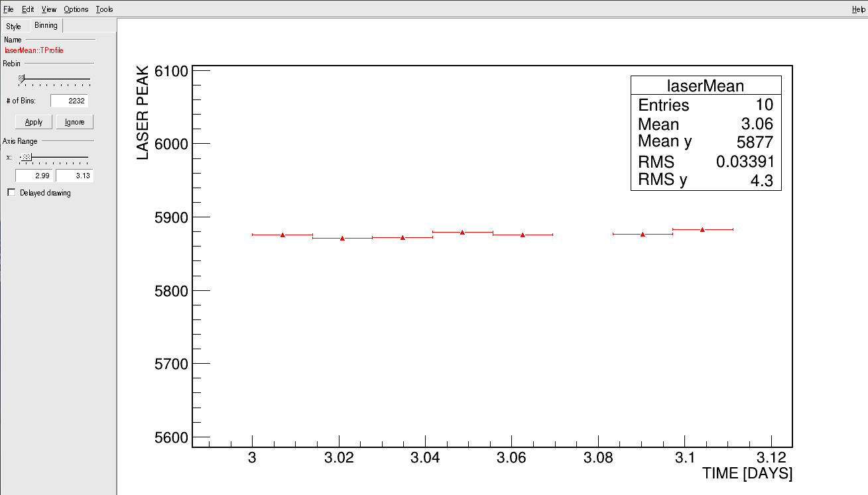Viewport: 868px width, 495px height.
Task: Select the laserMean statistics box title
Action: [x=706, y=85]
